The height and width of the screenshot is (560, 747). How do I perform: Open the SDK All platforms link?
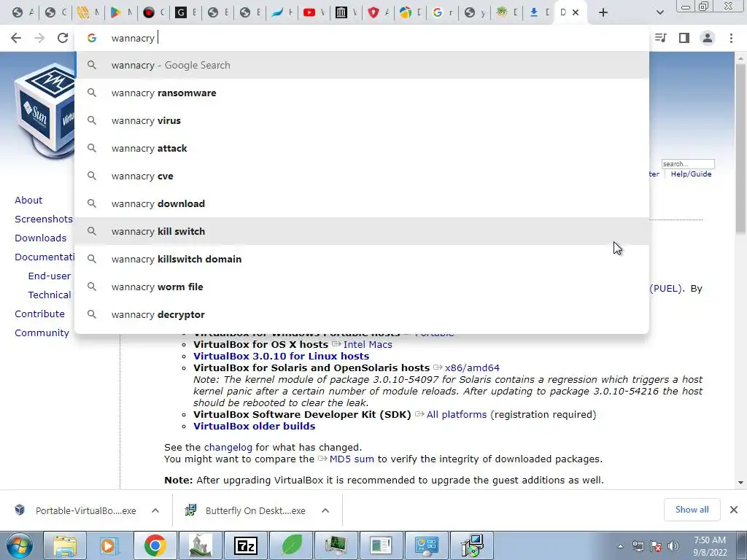pyautogui.click(x=457, y=414)
